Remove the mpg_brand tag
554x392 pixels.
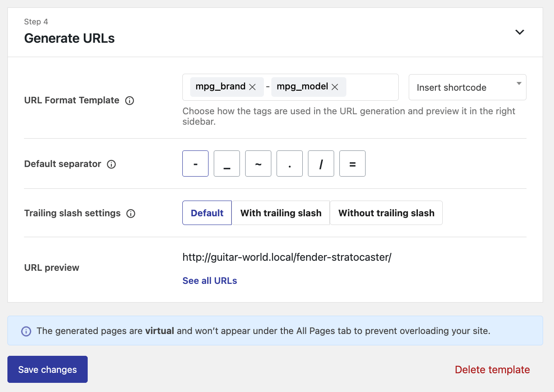click(x=252, y=87)
